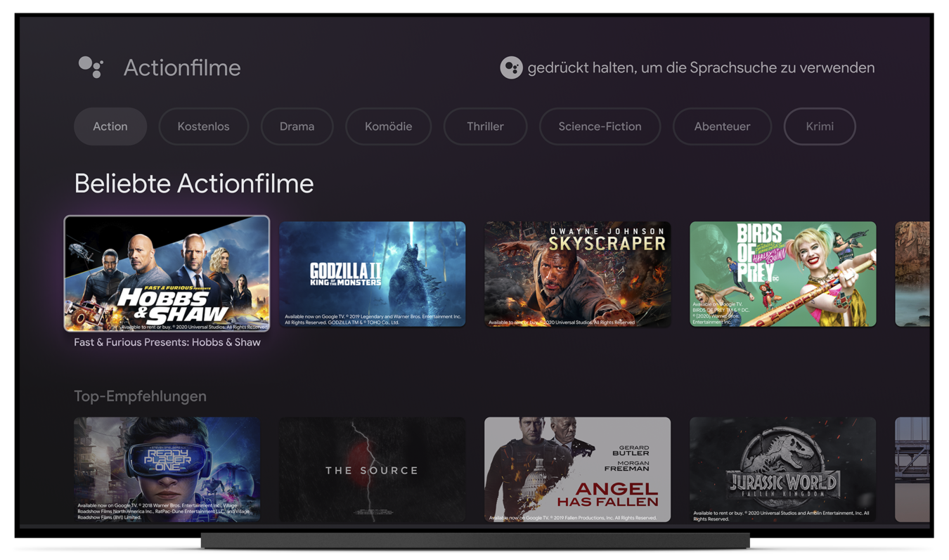Click the 'Fast & Furious Presents: Hobbs & Shaw' title

point(167,342)
